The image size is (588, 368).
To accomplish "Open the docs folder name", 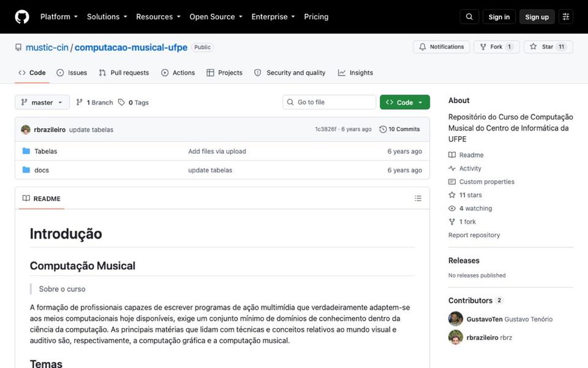I will point(42,170).
